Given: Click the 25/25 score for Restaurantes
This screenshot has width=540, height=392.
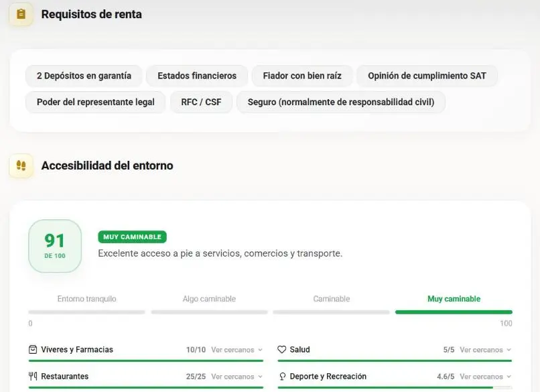Looking at the screenshot, I should click(x=196, y=377).
